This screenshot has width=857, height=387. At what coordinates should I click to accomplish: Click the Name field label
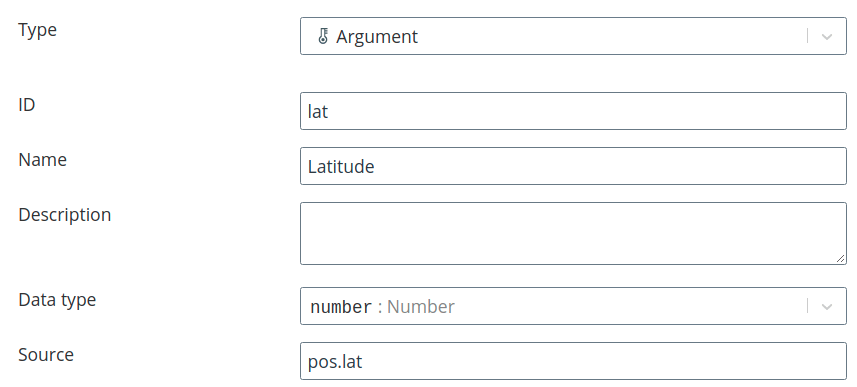(x=43, y=160)
